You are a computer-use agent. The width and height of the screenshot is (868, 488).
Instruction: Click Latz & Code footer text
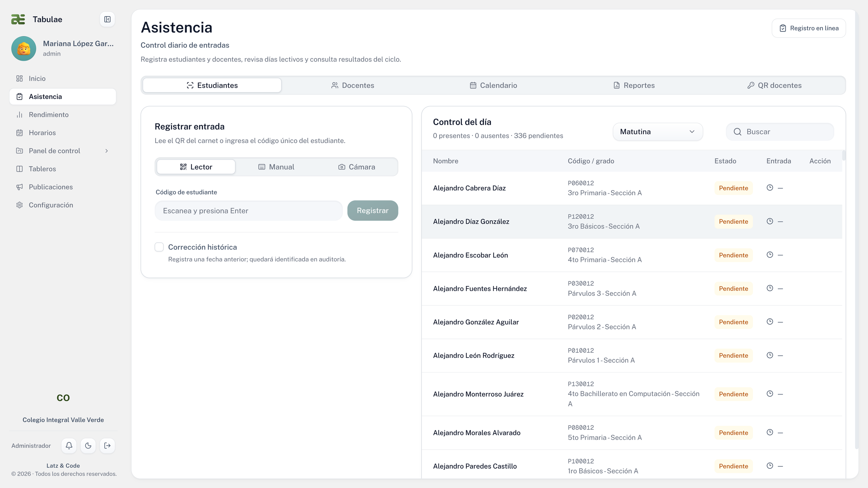(63, 466)
